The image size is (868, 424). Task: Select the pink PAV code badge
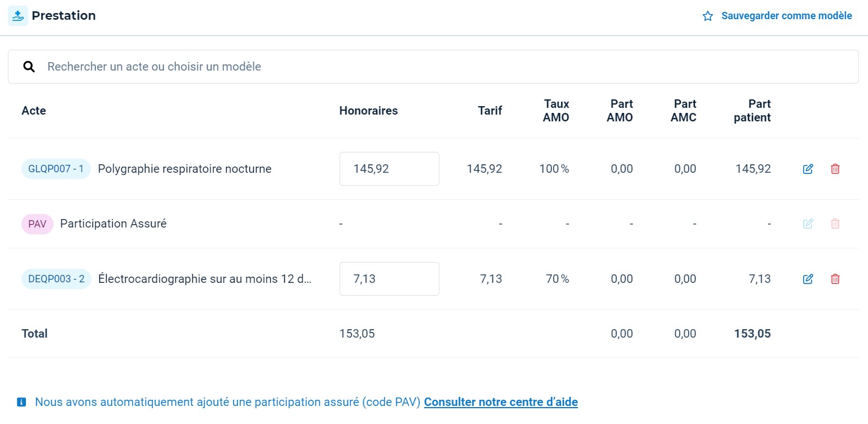[x=37, y=224]
